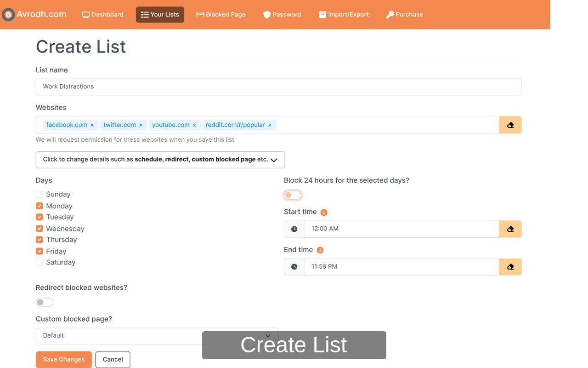The image size is (588, 368).
Task: Open the Password settings
Action: (x=282, y=14)
